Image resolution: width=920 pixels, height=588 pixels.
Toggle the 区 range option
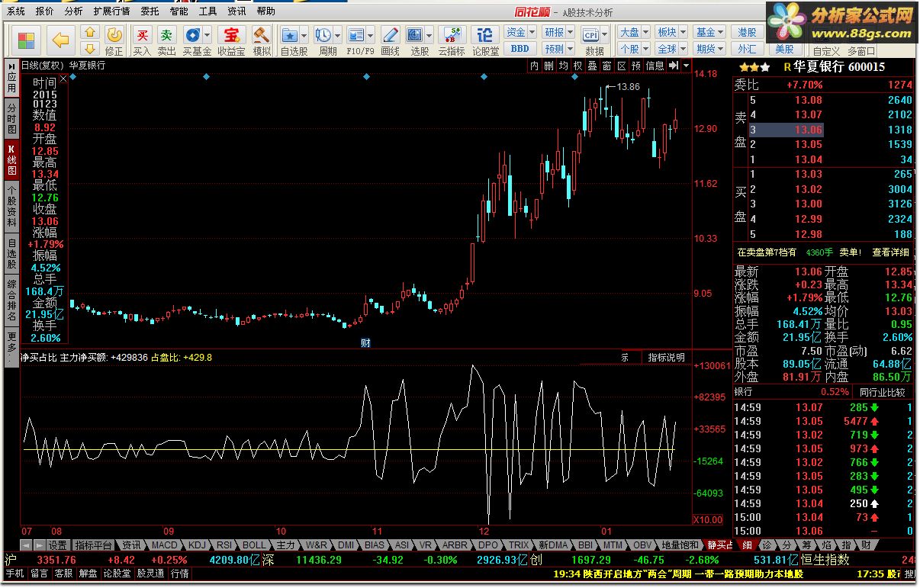tap(622, 66)
